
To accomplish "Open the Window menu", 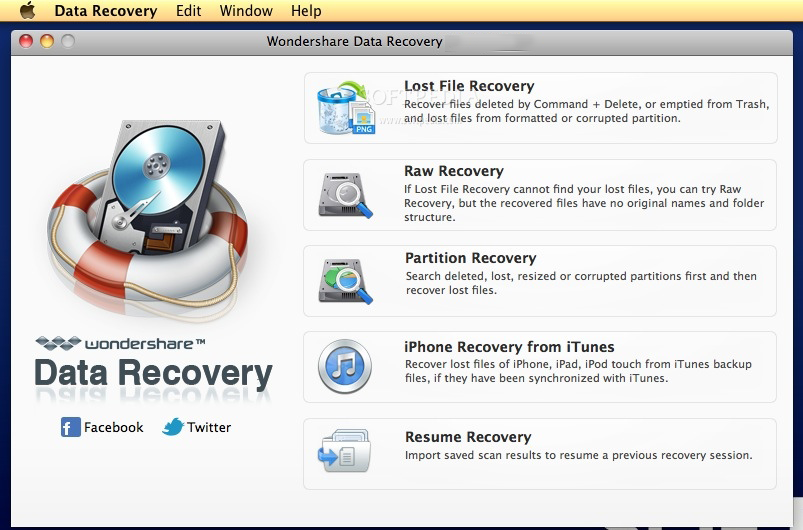I will (x=246, y=11).
